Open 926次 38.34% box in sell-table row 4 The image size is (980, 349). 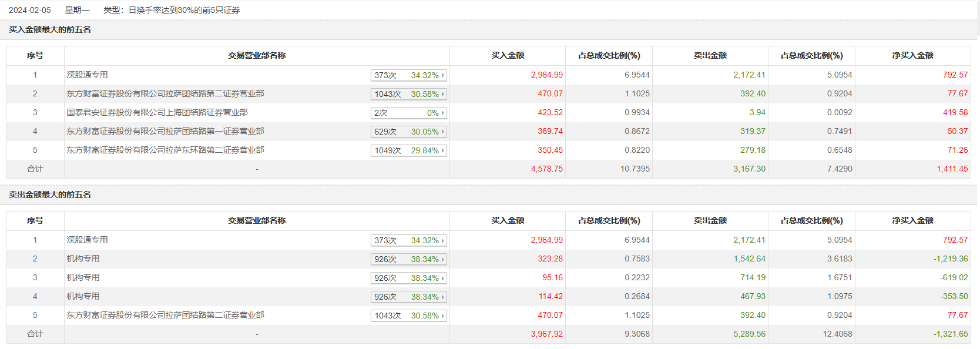click(x=409, y=297)
